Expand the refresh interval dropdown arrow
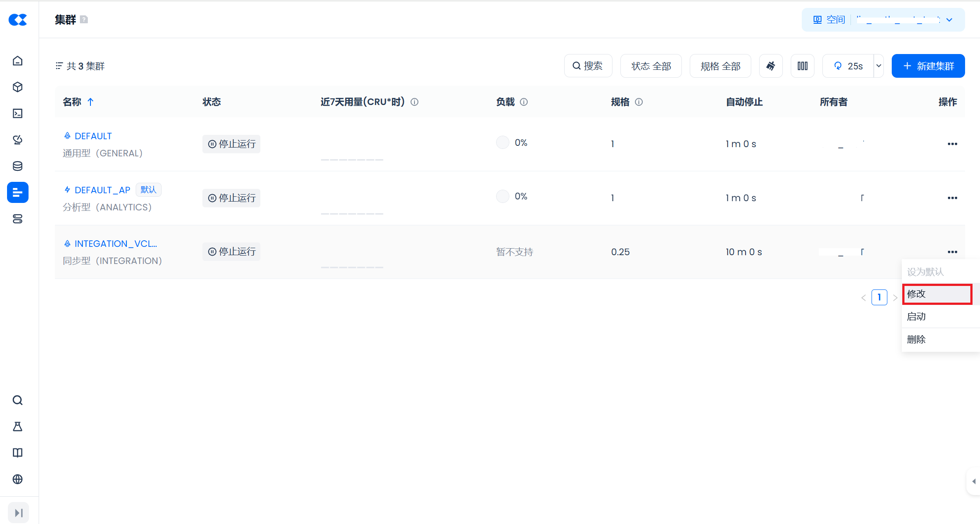 879,66
